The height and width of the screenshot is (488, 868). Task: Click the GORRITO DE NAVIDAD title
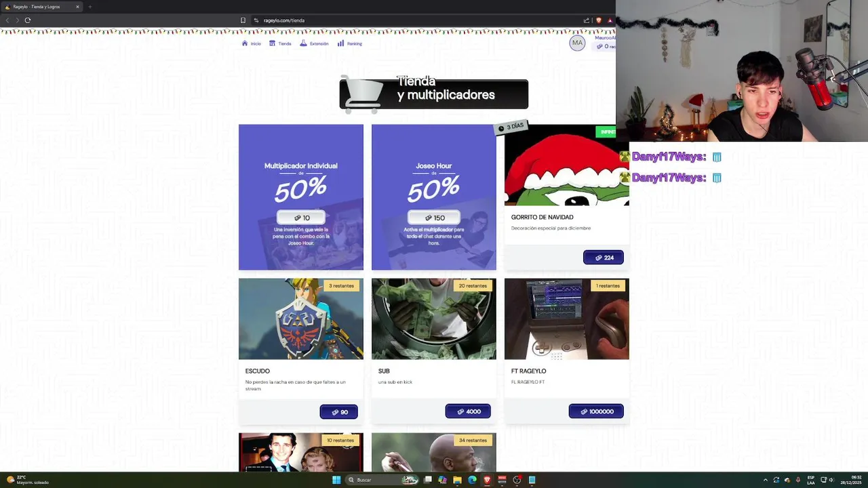pyautogui.click(x=542, y=218)
